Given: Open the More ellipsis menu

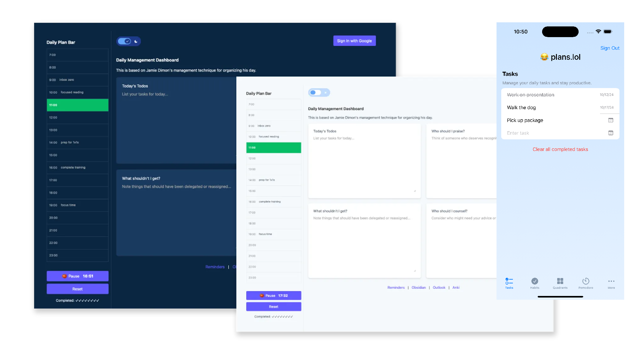Looking at the screenshot, I should click(x=611, y=281).
